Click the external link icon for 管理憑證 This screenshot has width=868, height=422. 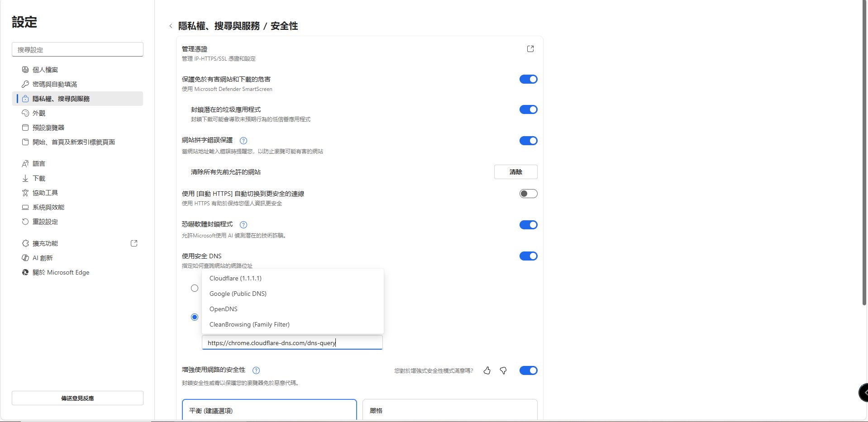[530, 49]
